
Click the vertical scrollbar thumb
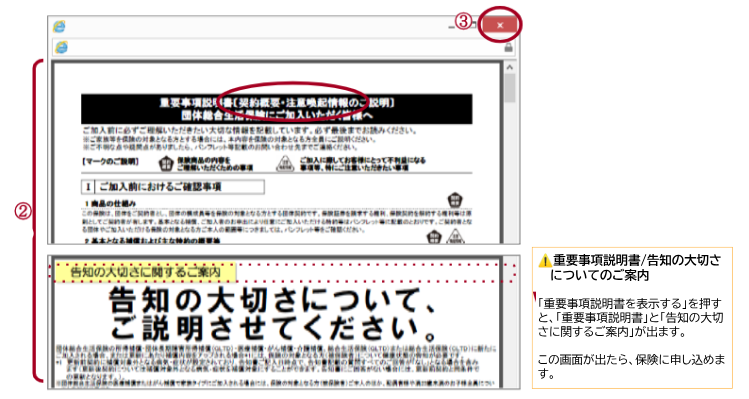[510, 88]
